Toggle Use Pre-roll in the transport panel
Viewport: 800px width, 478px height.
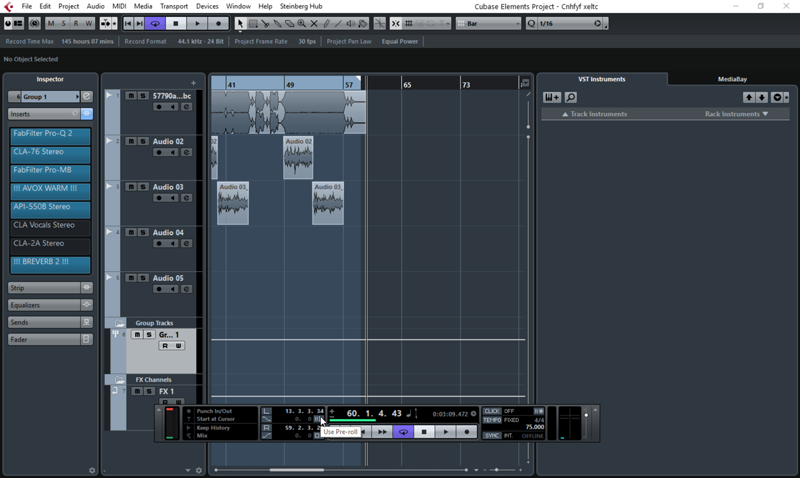pyautogui.click(x=320, y=419)
